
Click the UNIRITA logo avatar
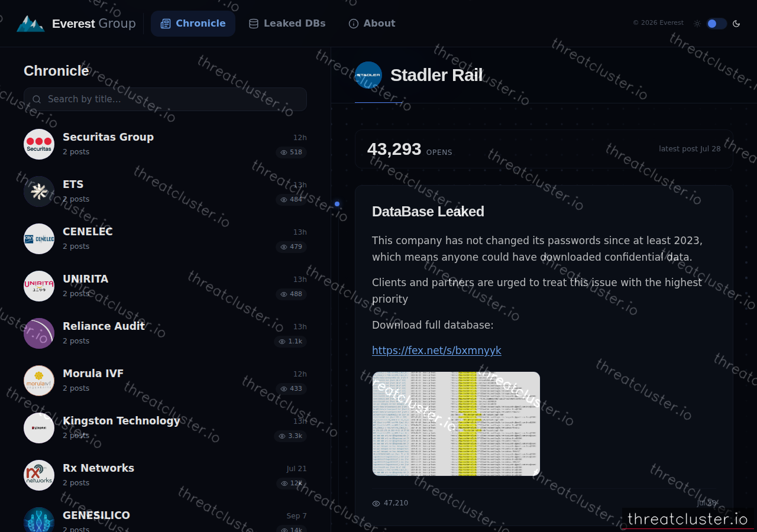(x=39, y=286)
